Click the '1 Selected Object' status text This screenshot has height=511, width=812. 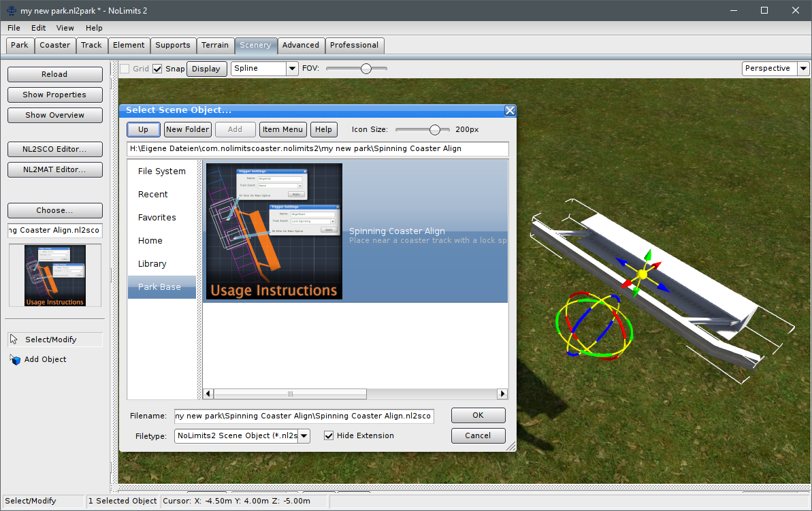(x=123, y=501)
